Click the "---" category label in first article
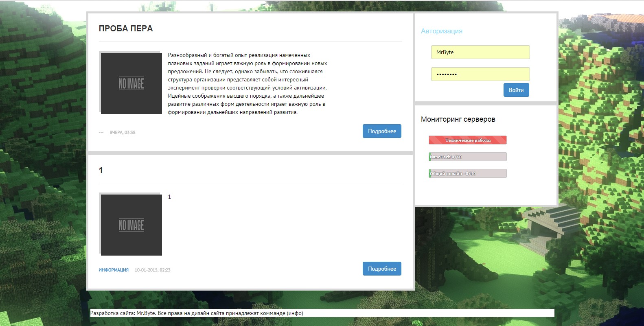Screen dimensions: 644x326 click(101, 133)
